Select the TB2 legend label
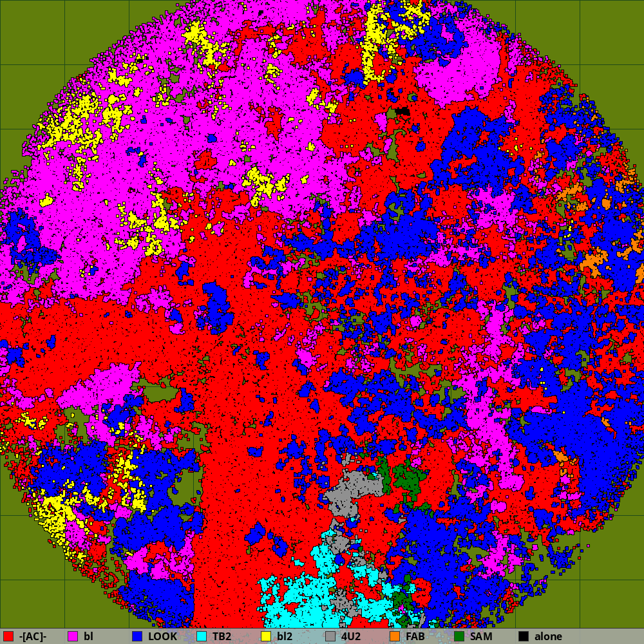This screenshot has height=644, width=644. pos(222,636)
